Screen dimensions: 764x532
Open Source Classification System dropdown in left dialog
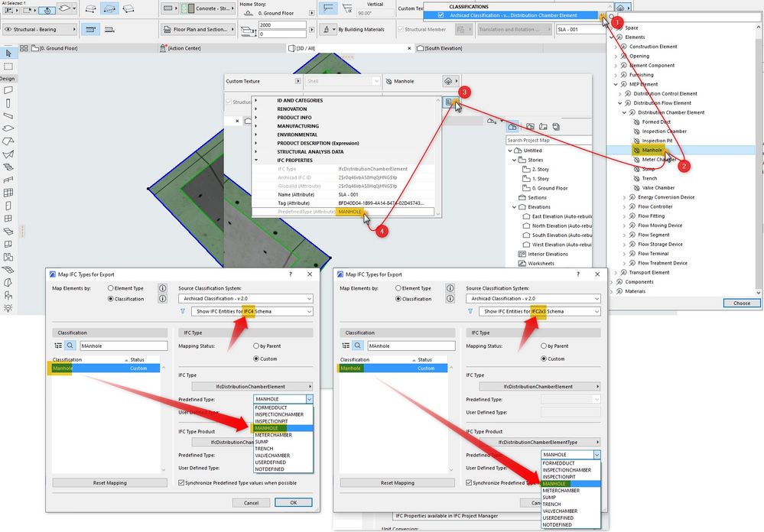[245, 299]
